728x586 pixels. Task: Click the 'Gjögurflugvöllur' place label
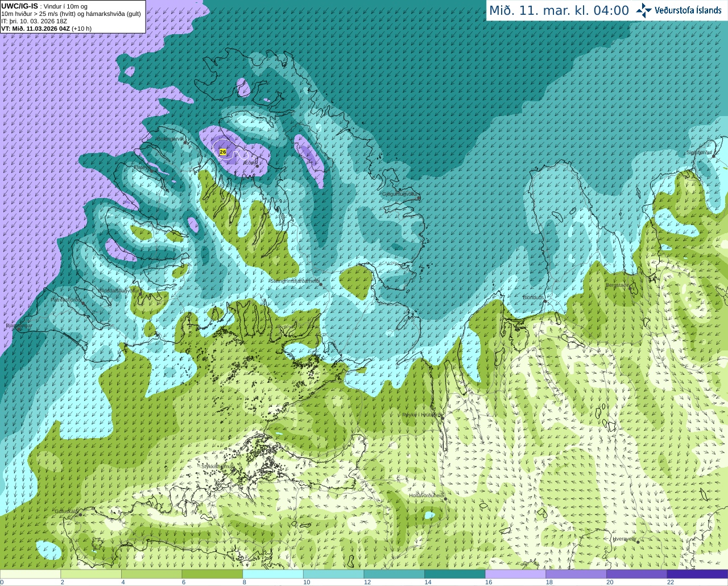[400, 194]
